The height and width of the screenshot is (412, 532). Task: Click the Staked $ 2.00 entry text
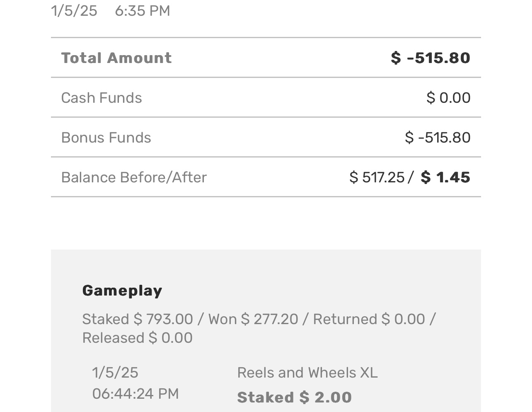coord(294,397)
